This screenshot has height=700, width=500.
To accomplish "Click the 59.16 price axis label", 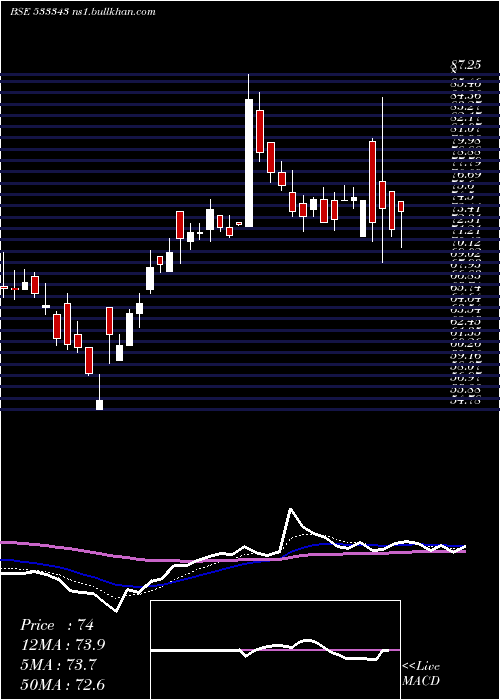I will point(465,356).
